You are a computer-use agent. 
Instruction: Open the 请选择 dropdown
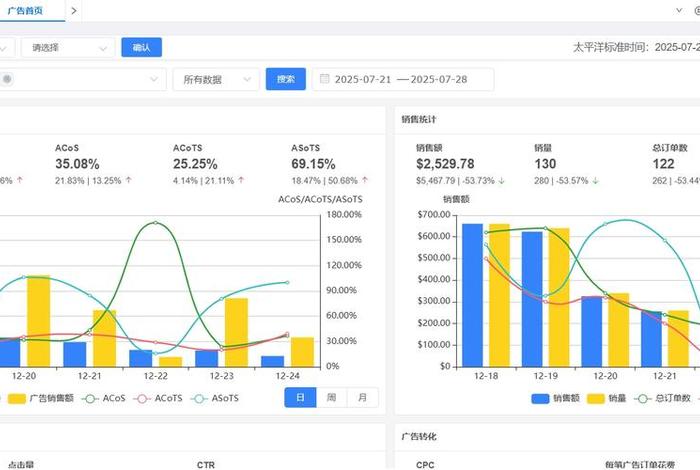click(x=68, y=48)
